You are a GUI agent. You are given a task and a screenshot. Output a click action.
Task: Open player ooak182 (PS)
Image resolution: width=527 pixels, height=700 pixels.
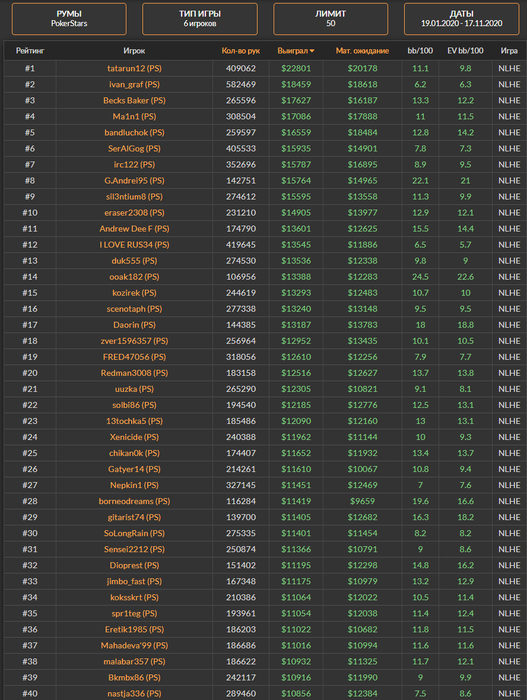click(x=134, y=277)
